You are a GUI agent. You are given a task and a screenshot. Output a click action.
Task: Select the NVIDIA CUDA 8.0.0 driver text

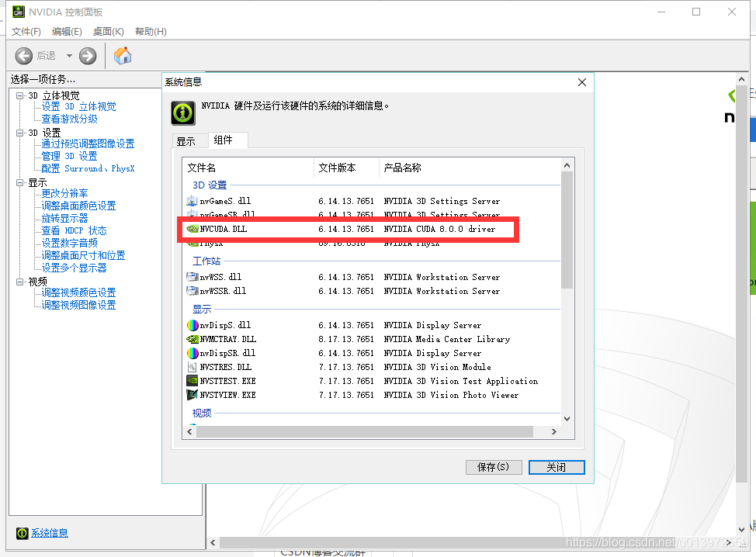[x=439, y=229]
